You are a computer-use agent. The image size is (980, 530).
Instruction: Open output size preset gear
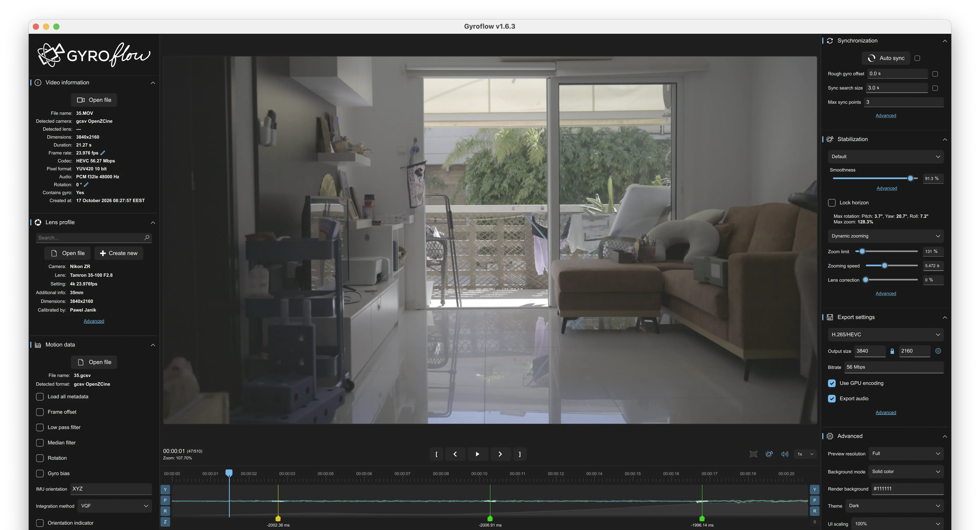click(938, 351)
